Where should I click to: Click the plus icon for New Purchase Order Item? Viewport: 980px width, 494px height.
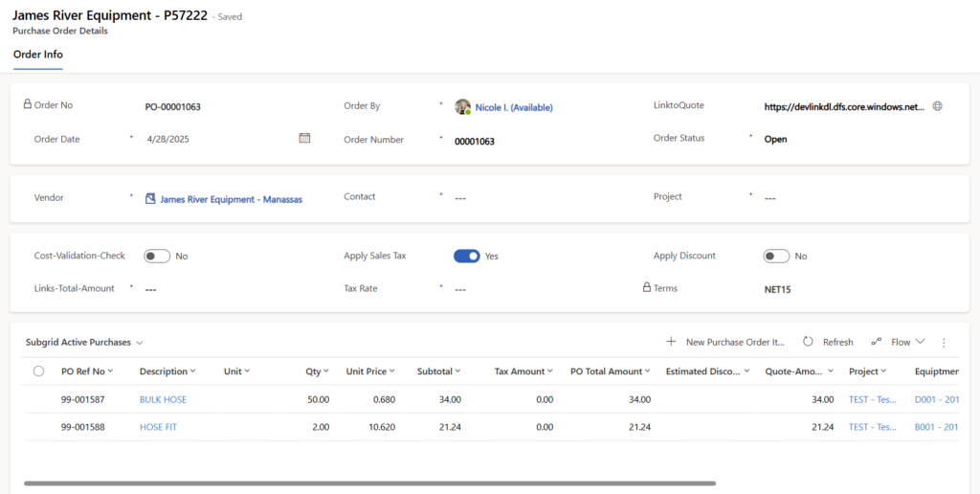(x=671, y=342)
